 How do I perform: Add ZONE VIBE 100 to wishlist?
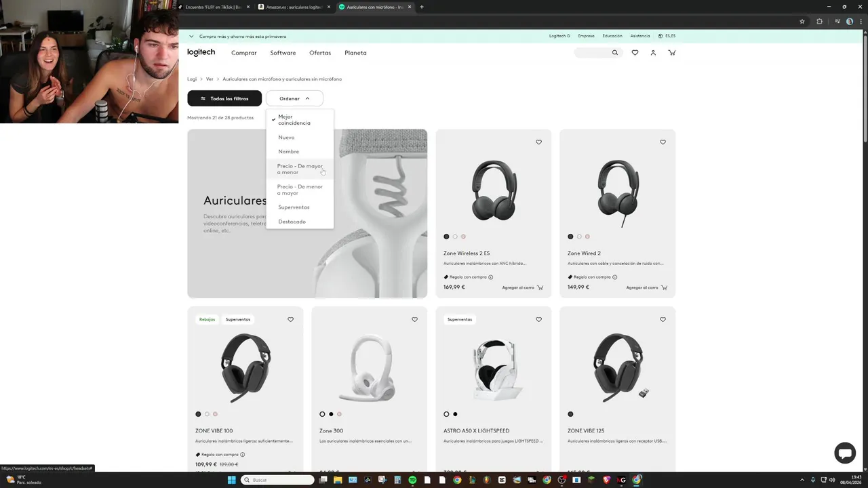[290, 319]
